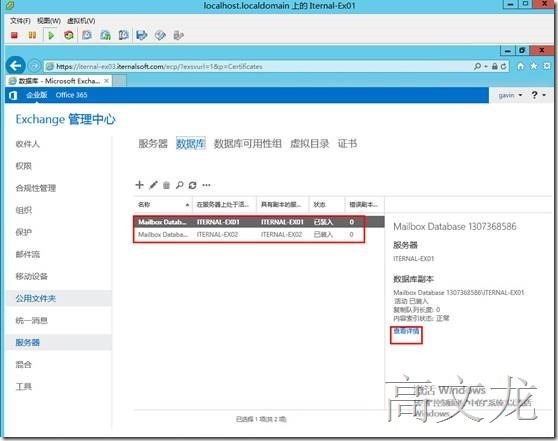558x441 pixels.
Task: Open 收件人 in left navigation
Action: point(28,144)
